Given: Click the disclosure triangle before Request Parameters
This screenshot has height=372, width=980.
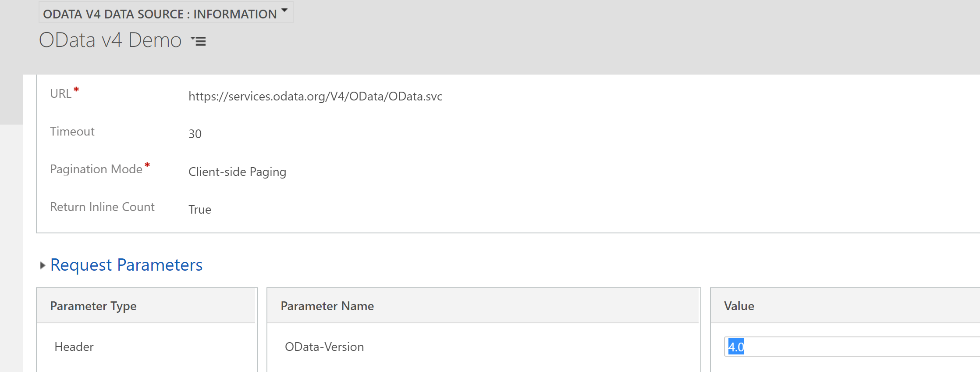Looking at the screenshot, I should [x=42, y=265].
